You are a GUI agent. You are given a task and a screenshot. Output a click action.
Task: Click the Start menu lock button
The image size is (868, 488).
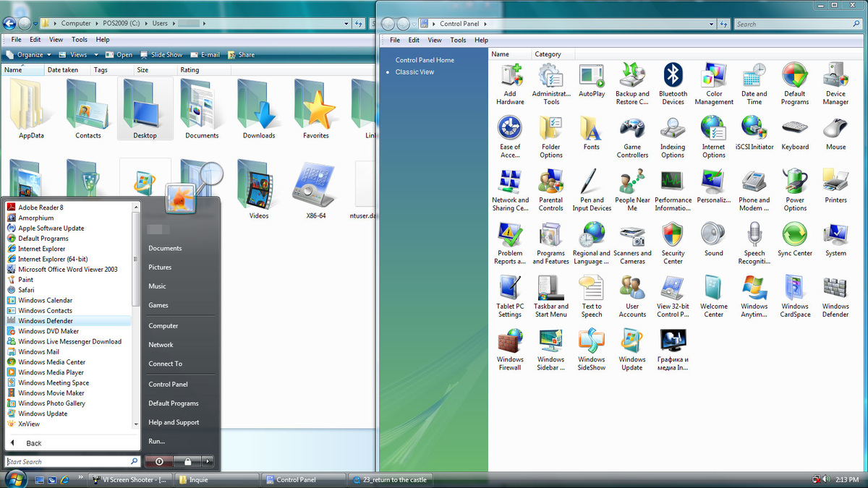tap(187, 461)
